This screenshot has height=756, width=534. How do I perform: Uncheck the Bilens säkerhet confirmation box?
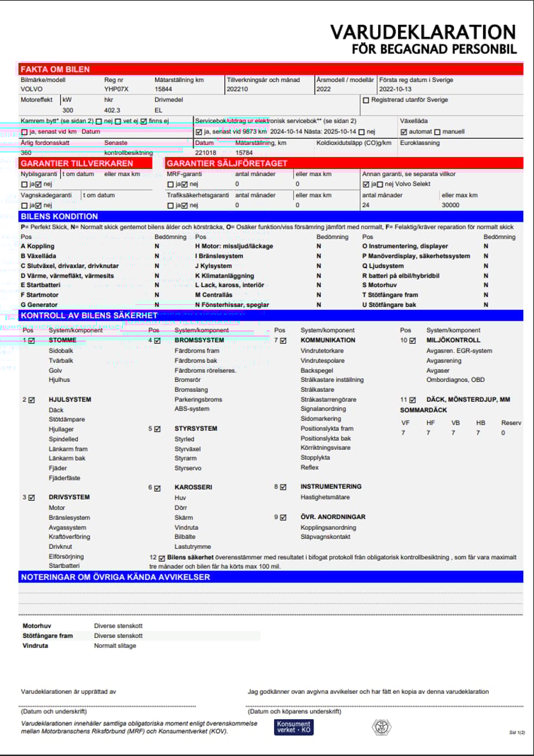pyautogui.click(x=161, y=558)
